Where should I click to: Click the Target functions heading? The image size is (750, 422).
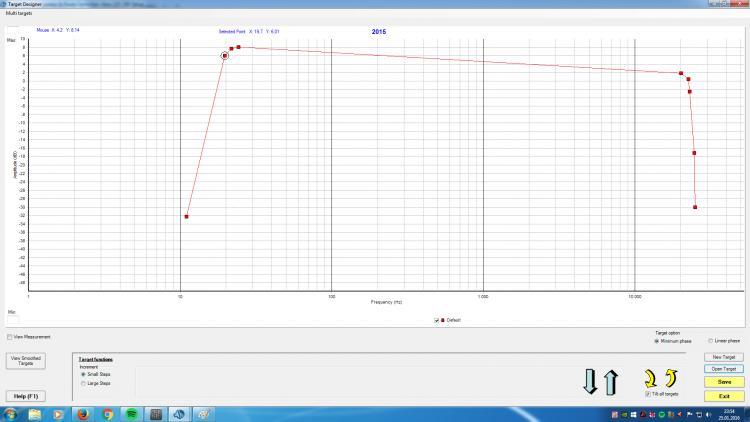click(96, 359)
